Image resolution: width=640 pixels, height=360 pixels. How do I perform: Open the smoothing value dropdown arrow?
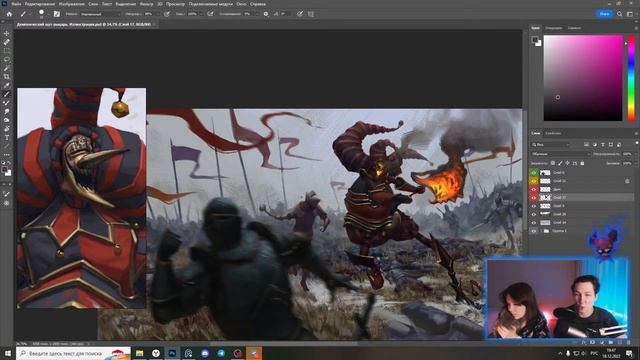[257, 14]
